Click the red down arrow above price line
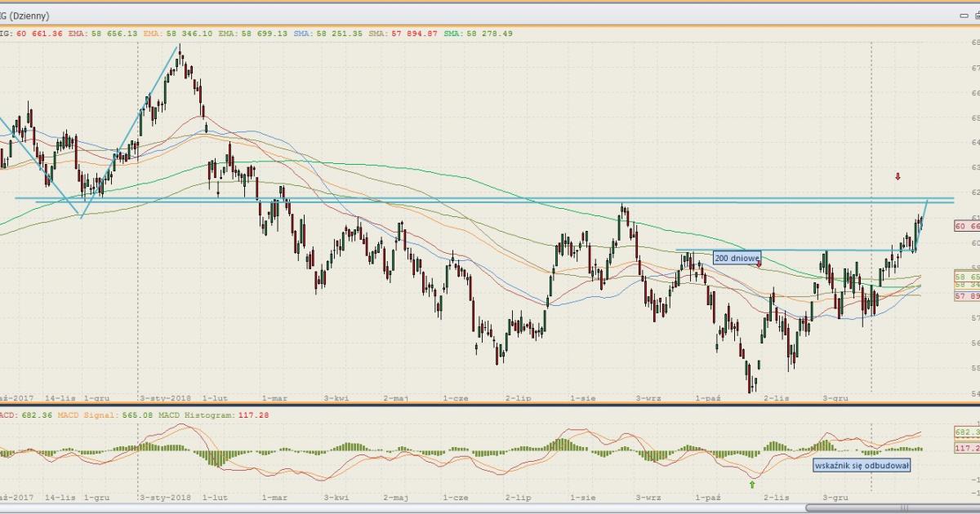Screen dimensions: 980x514 pos(898,176)
